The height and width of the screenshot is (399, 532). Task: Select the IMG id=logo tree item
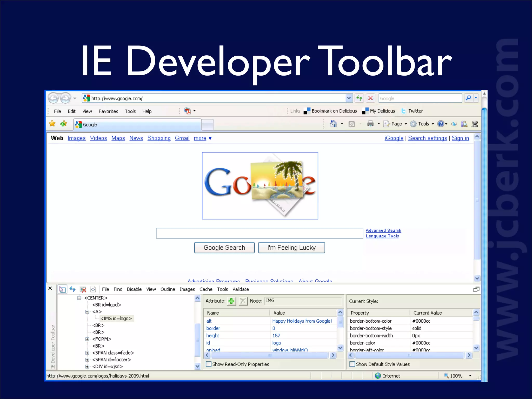pyautogui.click(x=116, y=318)
